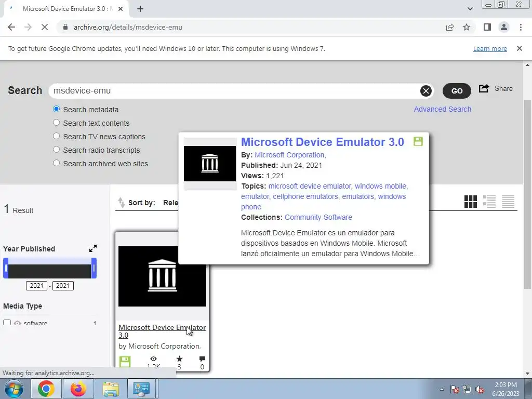This screenshot has height=399, width=532.
Task: Click Action Center flag tray icon
Action: (455, 389)
